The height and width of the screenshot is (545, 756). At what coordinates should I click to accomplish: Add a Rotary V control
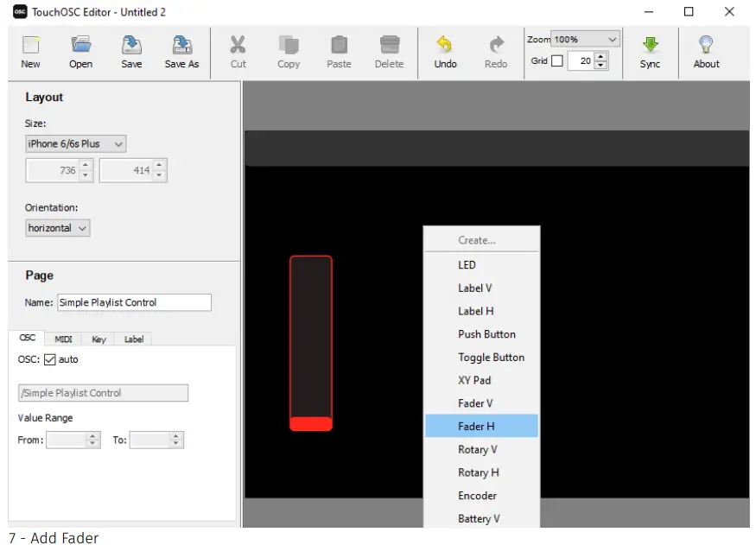[481, 450]
